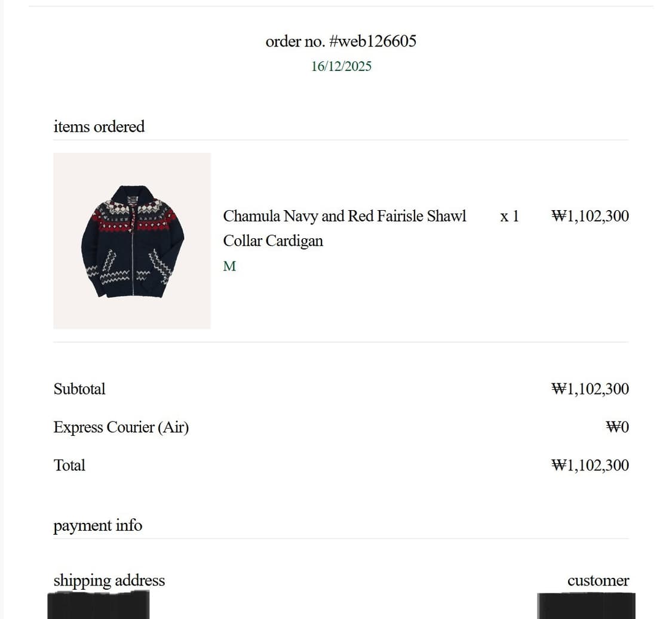Click the customer heading
The image size is (672, 619).
point(598,581)
